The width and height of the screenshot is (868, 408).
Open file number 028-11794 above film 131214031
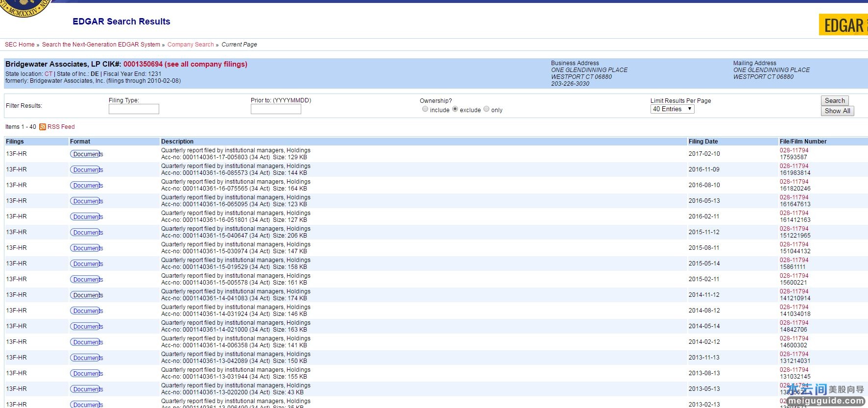click(x=794, y=354)
